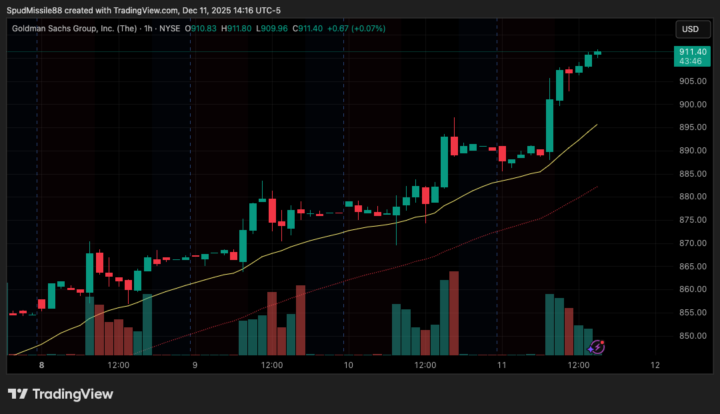Open the USD currency selector
Image resolution: width=720 pixels, height=414 pixels.
point(692,29)
